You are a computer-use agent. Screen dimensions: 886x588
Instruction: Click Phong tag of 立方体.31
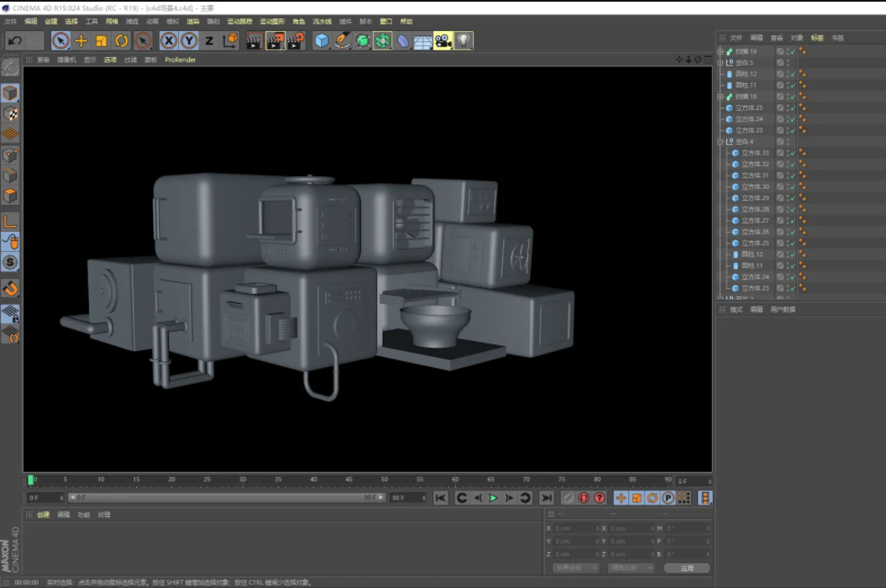point(802,176)
